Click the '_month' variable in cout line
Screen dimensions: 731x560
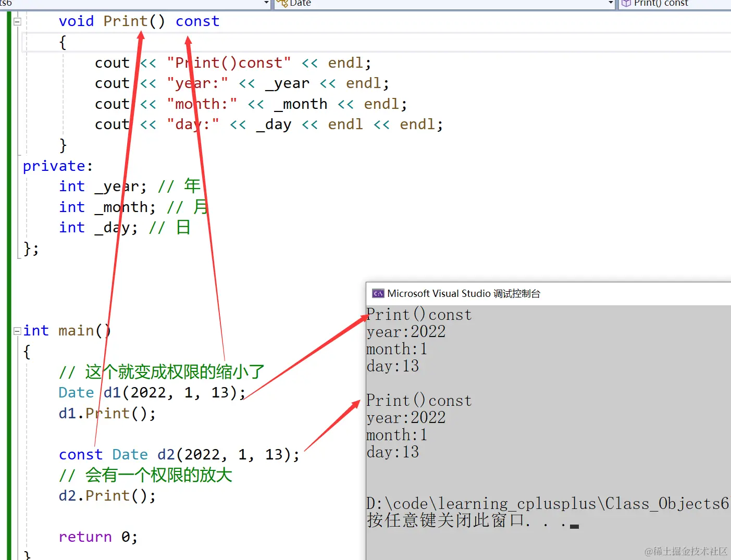coord(301,104)
